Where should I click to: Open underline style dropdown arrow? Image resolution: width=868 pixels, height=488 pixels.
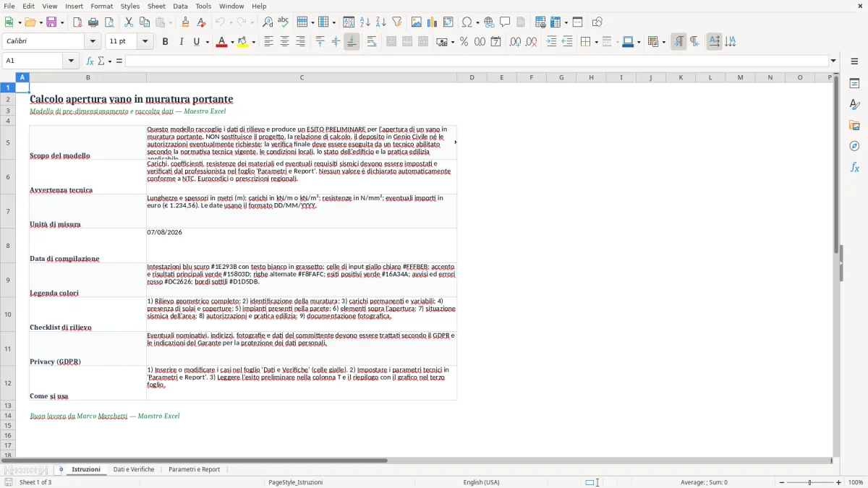[x=207, y=42]
